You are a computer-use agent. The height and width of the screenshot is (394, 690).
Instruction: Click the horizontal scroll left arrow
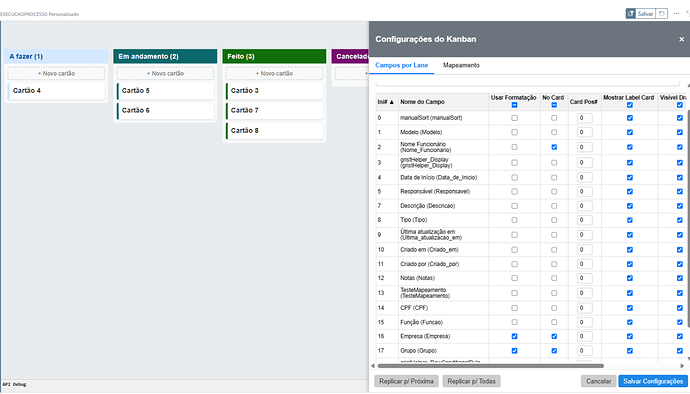tap(373, 366)
